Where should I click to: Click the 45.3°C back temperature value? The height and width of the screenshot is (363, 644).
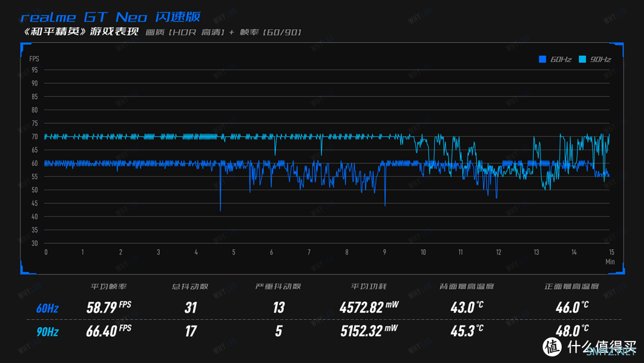coord(467,331)
